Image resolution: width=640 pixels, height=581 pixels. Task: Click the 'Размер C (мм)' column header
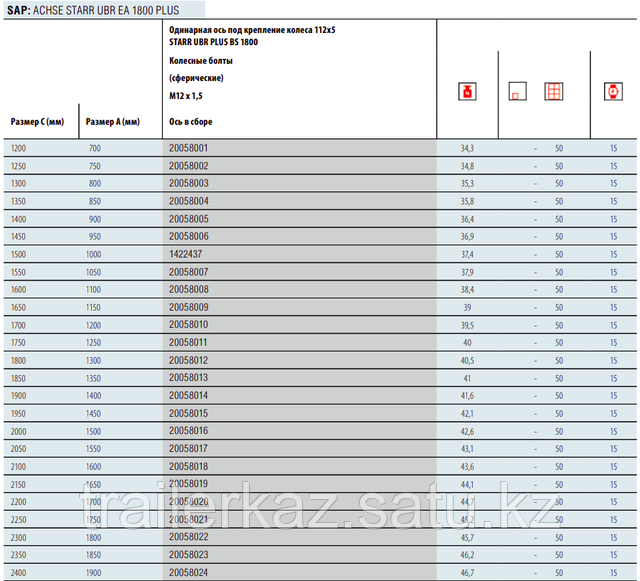coord(37,122)
